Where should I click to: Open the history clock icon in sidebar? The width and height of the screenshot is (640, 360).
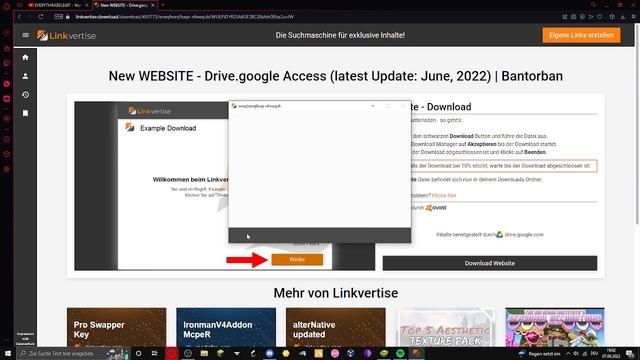[x=25, y=95]
